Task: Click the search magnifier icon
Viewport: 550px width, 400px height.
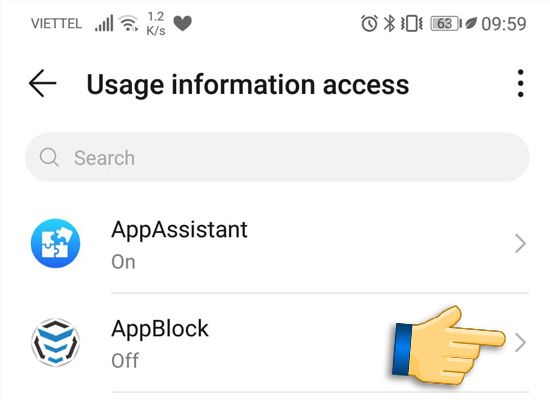Action: click(x=49, y=157)
